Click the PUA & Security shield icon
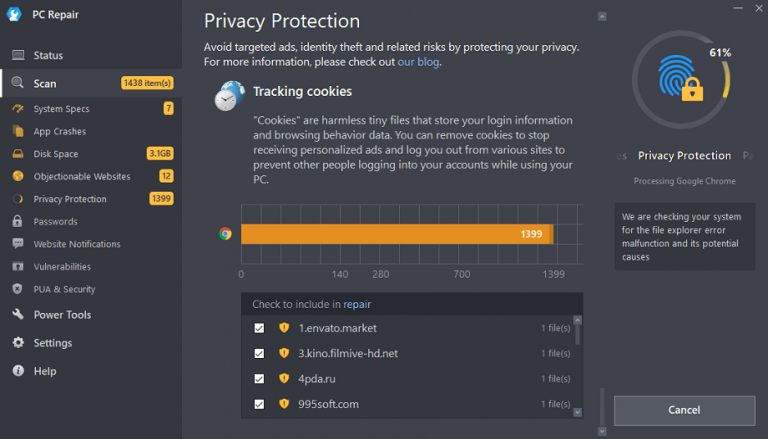The height and width of the screenshot is (439, 768). coord(17,289)
